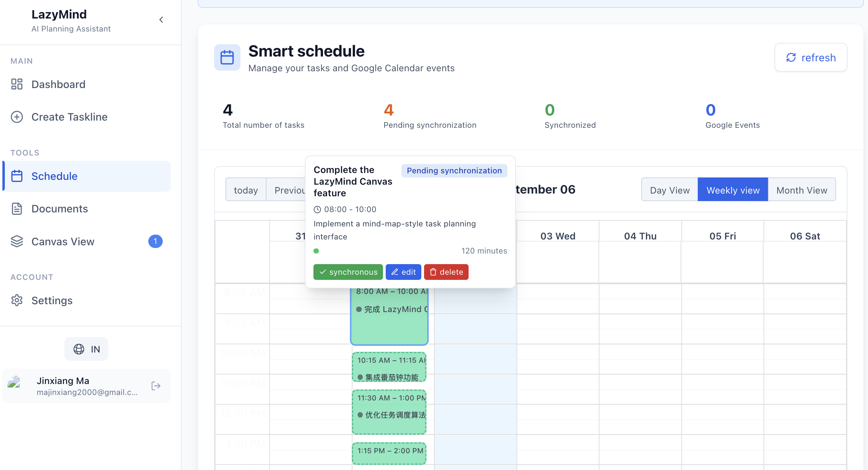Click the task title Complete the LazyMind Canvas feature
Viewport: 868px width, 470px height.
coord(353,182)
